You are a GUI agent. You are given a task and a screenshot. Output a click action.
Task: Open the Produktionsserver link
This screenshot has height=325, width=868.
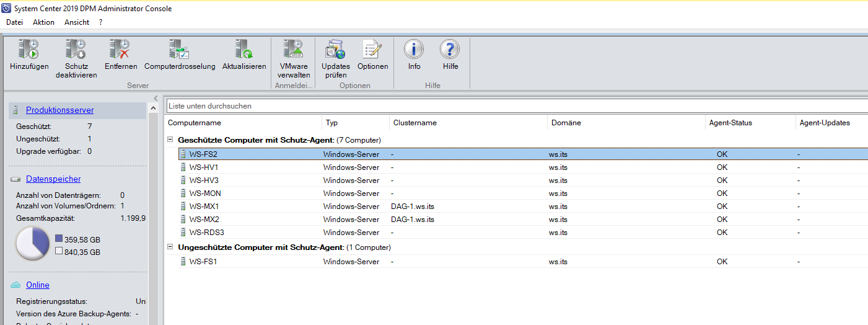click(59, 110)
